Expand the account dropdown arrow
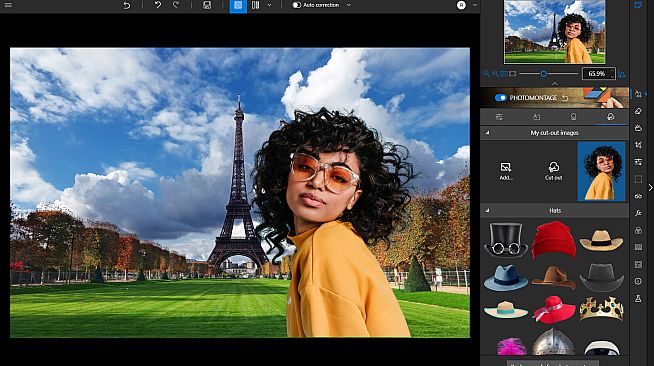654x366 pixels. pyautogui.click(x=474, y=5)
